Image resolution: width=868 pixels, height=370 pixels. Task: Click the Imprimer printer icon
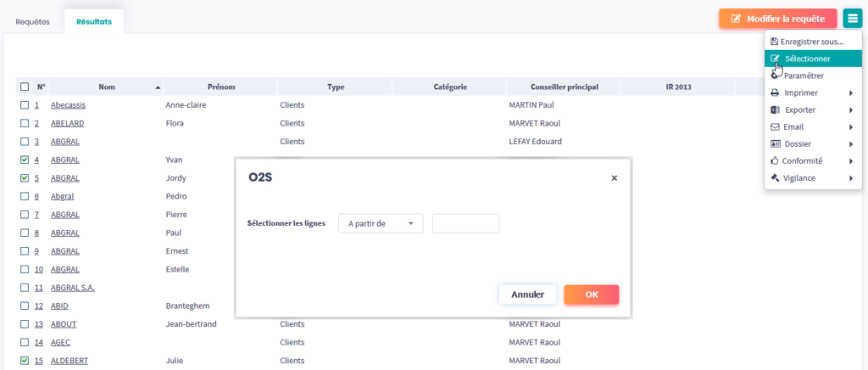[775, 92]
